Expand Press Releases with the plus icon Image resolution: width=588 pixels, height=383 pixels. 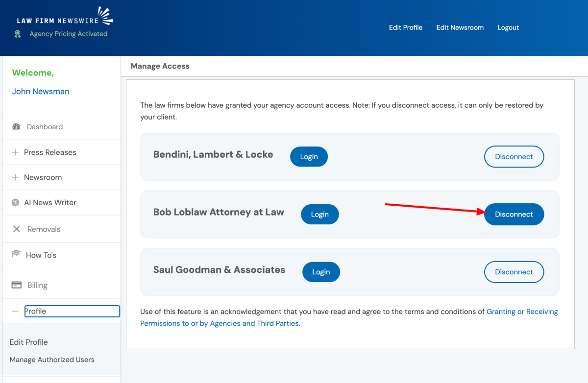[15, 152]
